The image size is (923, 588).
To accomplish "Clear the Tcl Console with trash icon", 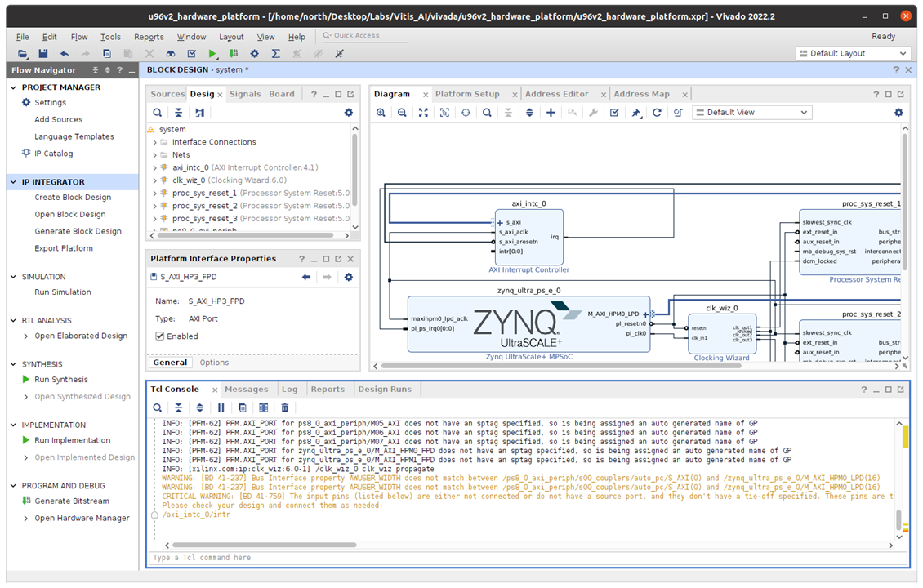I will (x=285, y=408).
